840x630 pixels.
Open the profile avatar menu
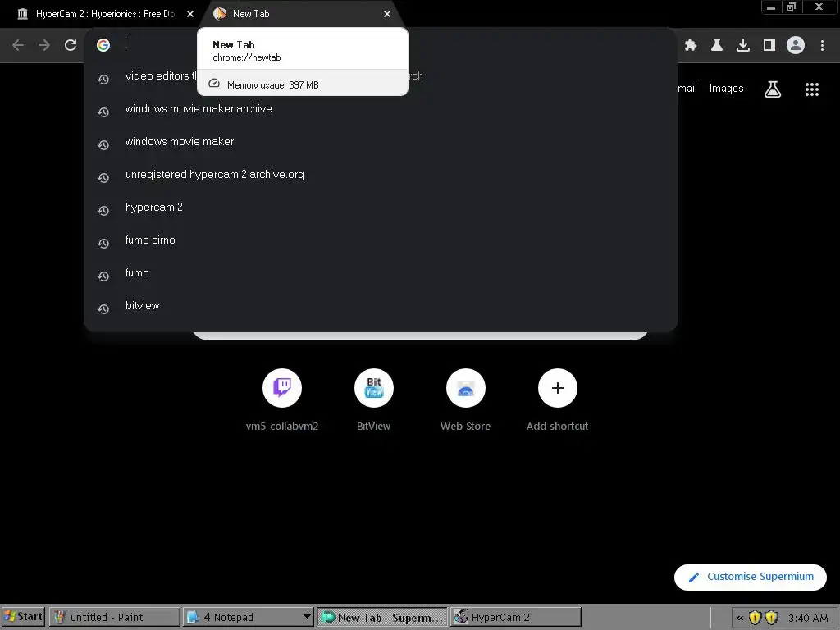click(796, 46)
